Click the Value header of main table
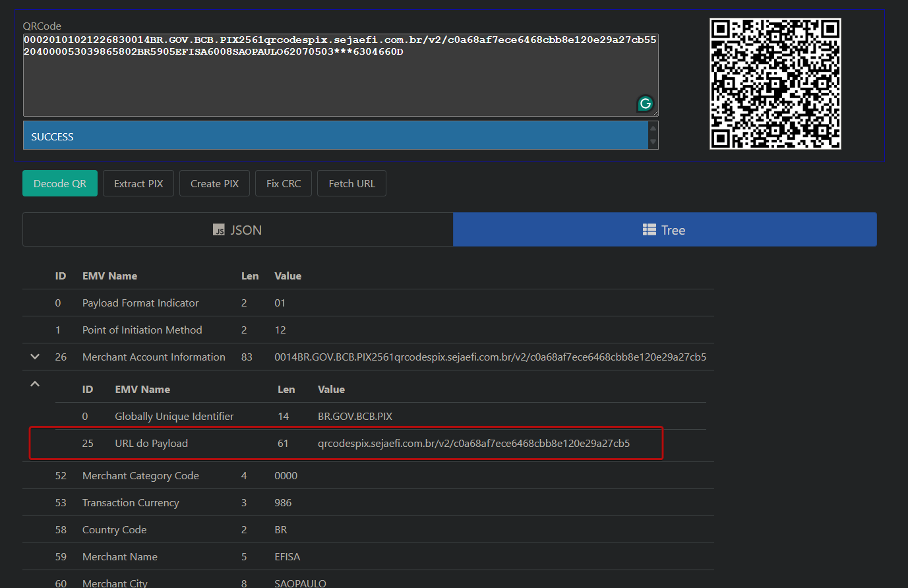This screenshot has height=588, width=908. click(x=288, y=276)
